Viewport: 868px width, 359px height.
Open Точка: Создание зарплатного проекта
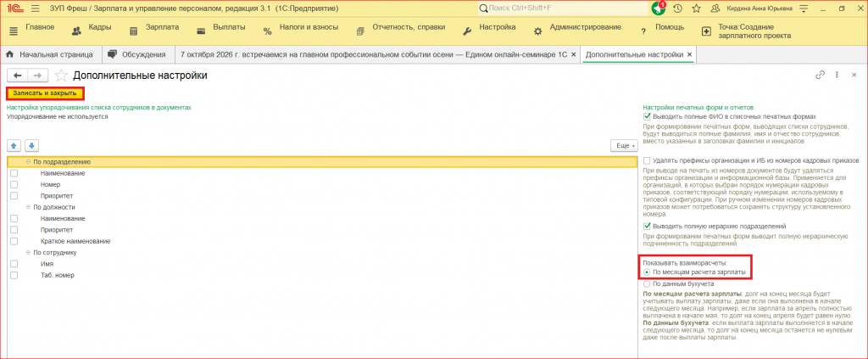pos(754,31)
